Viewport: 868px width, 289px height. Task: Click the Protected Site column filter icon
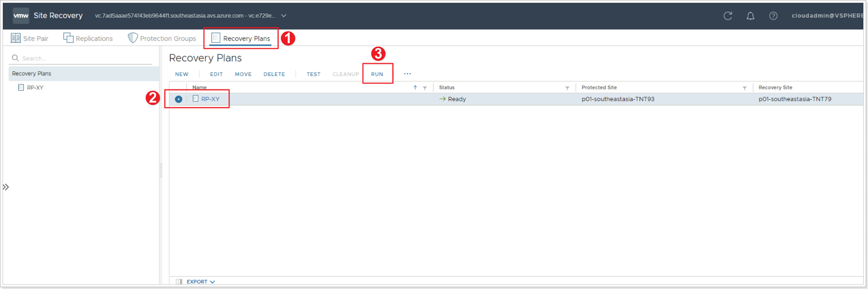pyautogui.click(x=744, y=88)
